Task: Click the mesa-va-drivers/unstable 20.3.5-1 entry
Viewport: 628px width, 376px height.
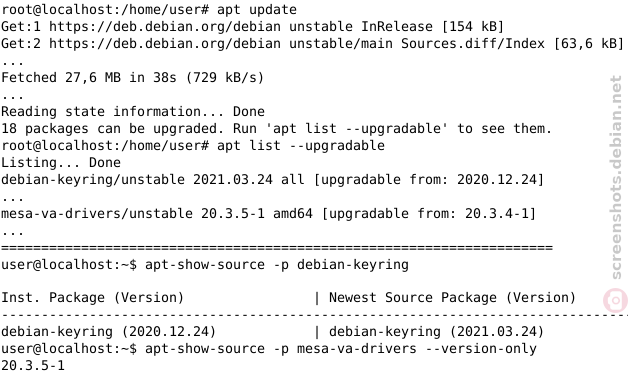Action: [268, 213]
